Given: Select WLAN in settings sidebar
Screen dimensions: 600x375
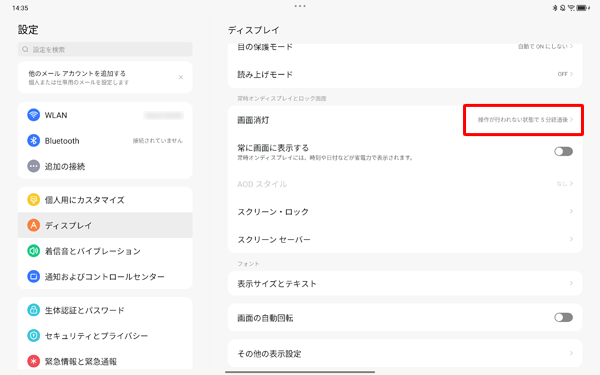Looking at the screenshot, I should pyautogui.click(x=105, y=115).
